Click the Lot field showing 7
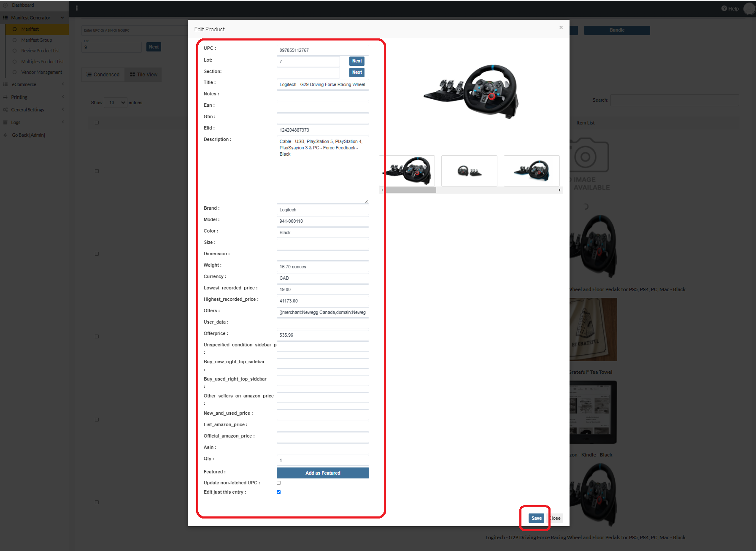This screenshot has height=551, width=756. pos(308,62)
